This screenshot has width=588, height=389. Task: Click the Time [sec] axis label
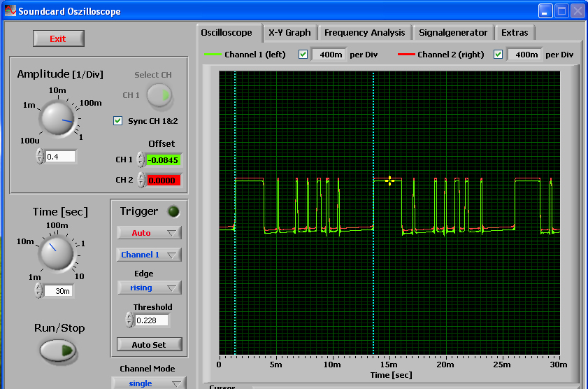(x=391, y=375)
